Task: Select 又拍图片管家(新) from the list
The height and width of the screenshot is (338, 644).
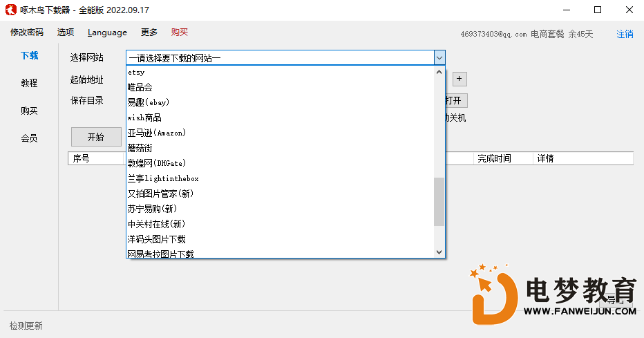Action: click(x=280, y=194)
